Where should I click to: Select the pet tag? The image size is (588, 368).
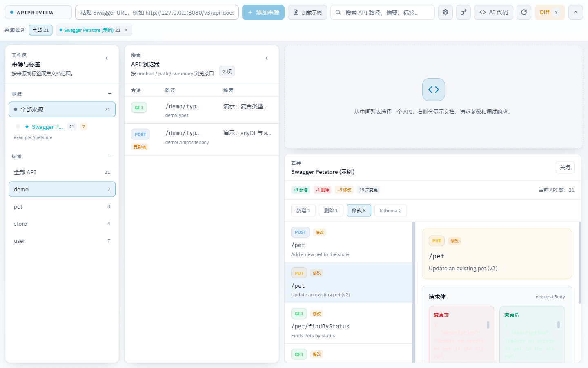coord(62,206)
